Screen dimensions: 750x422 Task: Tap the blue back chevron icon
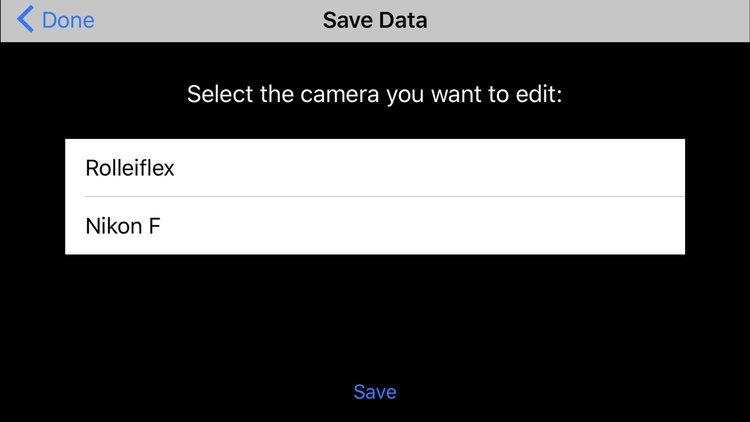click(26, 19)
